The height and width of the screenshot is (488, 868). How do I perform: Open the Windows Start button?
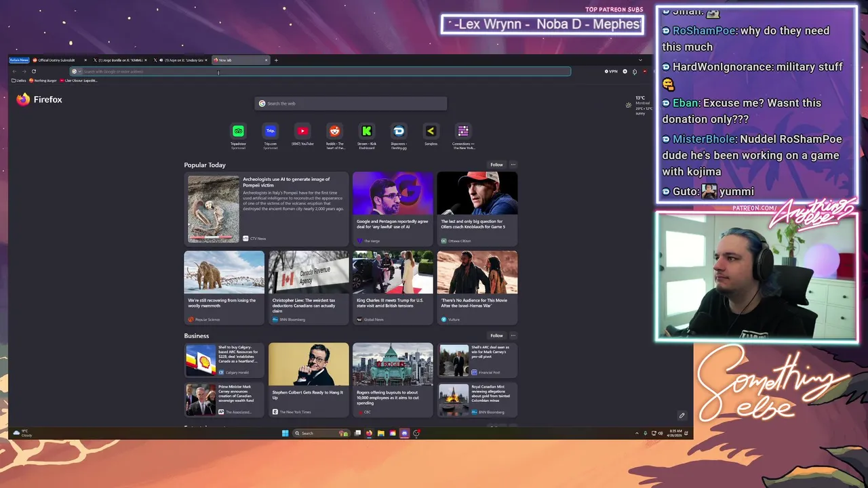[x=285, y=433]
